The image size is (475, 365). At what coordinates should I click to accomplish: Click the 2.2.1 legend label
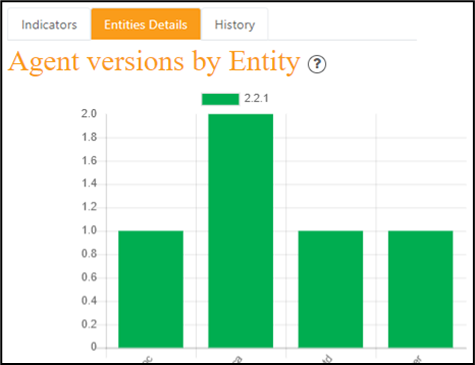(x=256, y=99)
